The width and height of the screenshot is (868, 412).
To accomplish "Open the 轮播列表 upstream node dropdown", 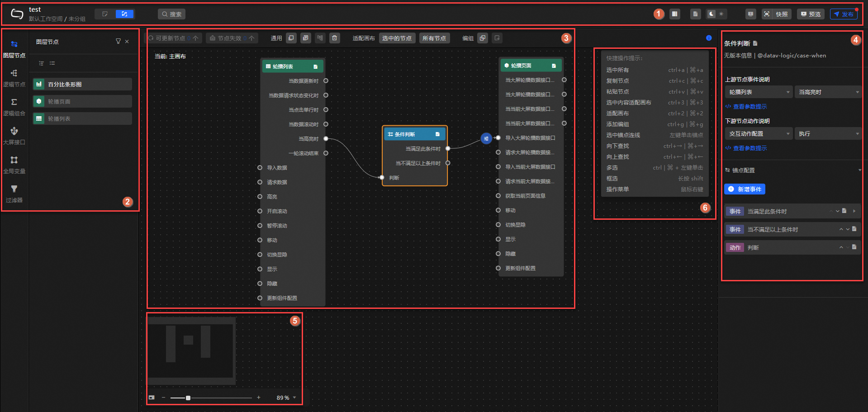I will click(759, 92).
